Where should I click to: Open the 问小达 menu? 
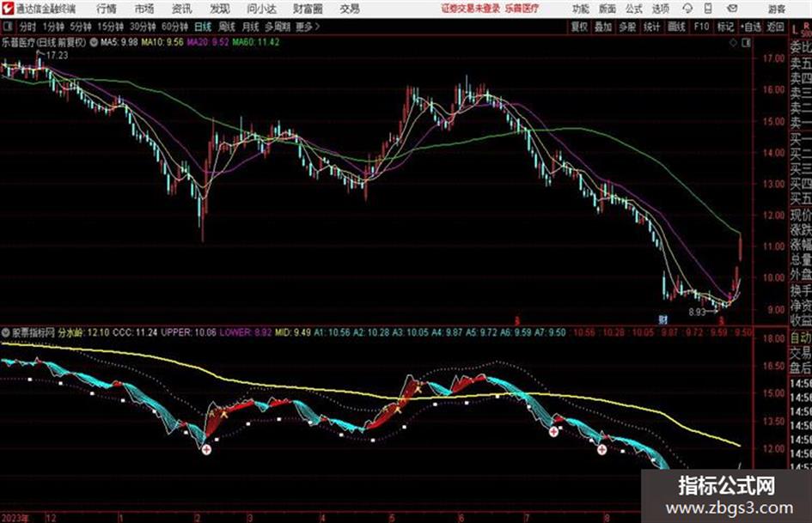(261, 9)
